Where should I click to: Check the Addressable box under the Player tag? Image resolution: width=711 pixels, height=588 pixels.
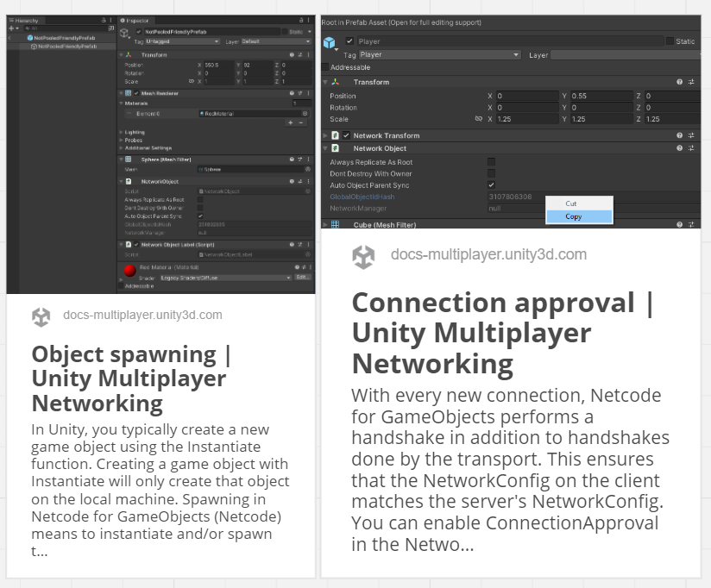[324, 67]
